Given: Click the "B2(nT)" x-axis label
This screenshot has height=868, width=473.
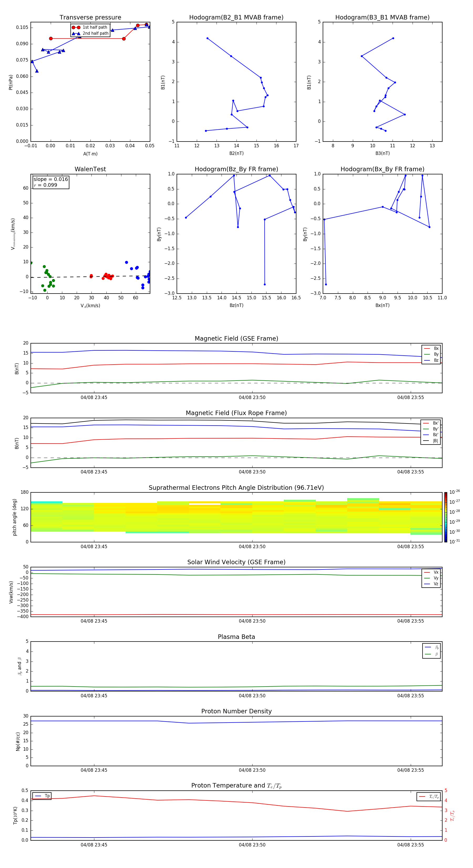Looking at the screenshot, I should 236,154.
